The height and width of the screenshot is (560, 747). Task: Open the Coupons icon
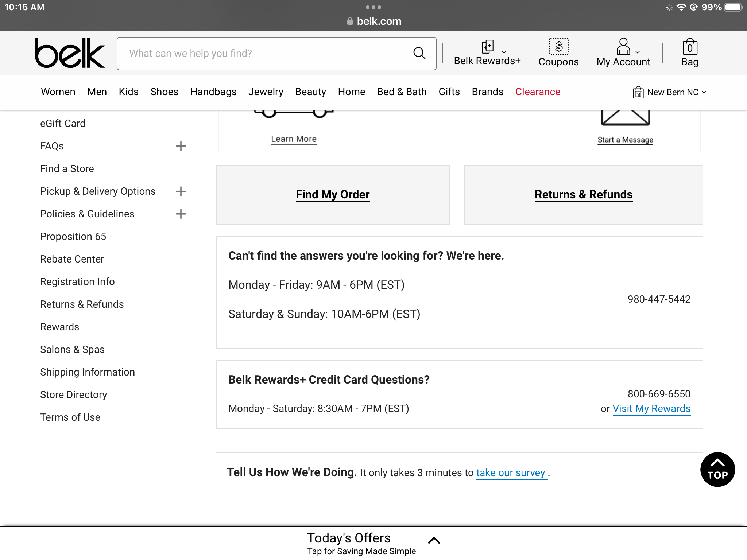click(559, 46)
